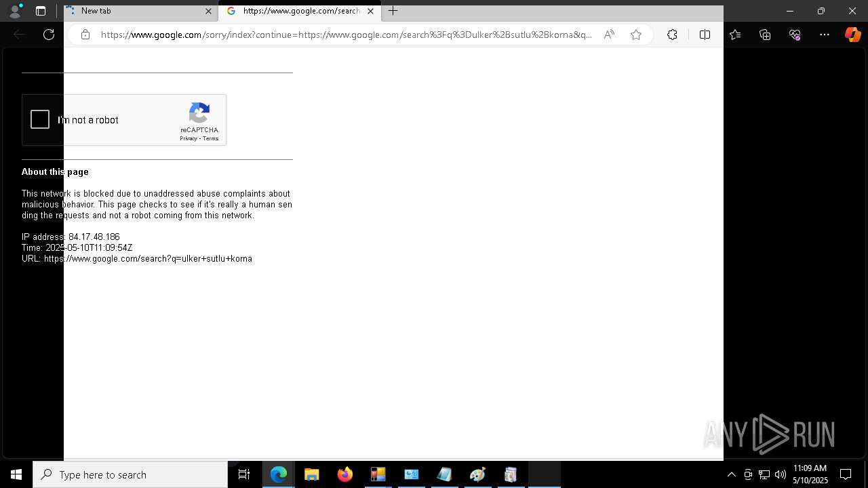
Task: Click the URL ulker+sutlu+korna line
Action: 136,258
